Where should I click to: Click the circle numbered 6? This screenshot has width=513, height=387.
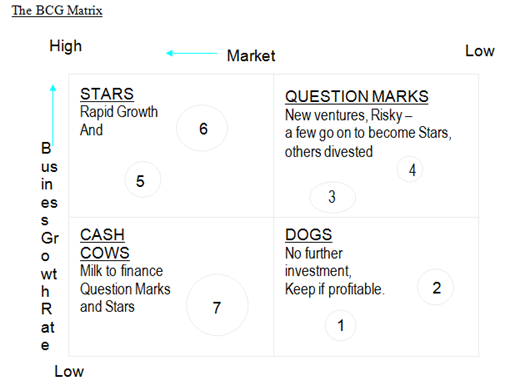[x=202, y=128]
